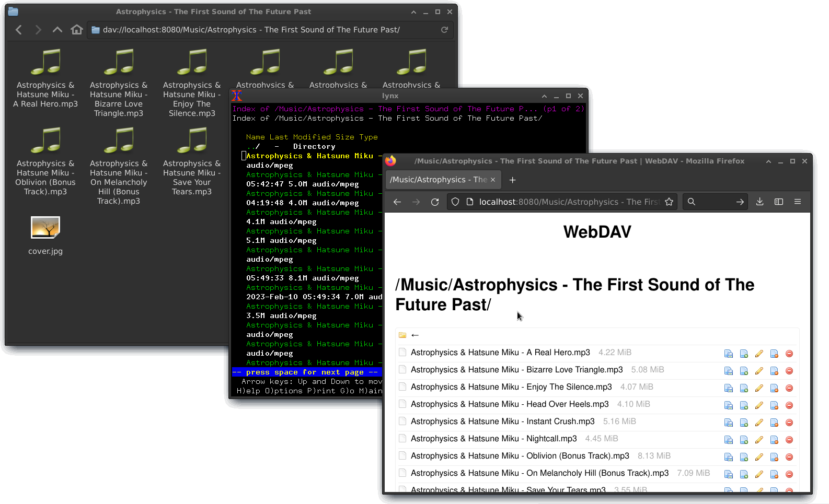Click the WebDAV page heading
The height and width of the screenshot is (504, 829).
pos(597,232)
